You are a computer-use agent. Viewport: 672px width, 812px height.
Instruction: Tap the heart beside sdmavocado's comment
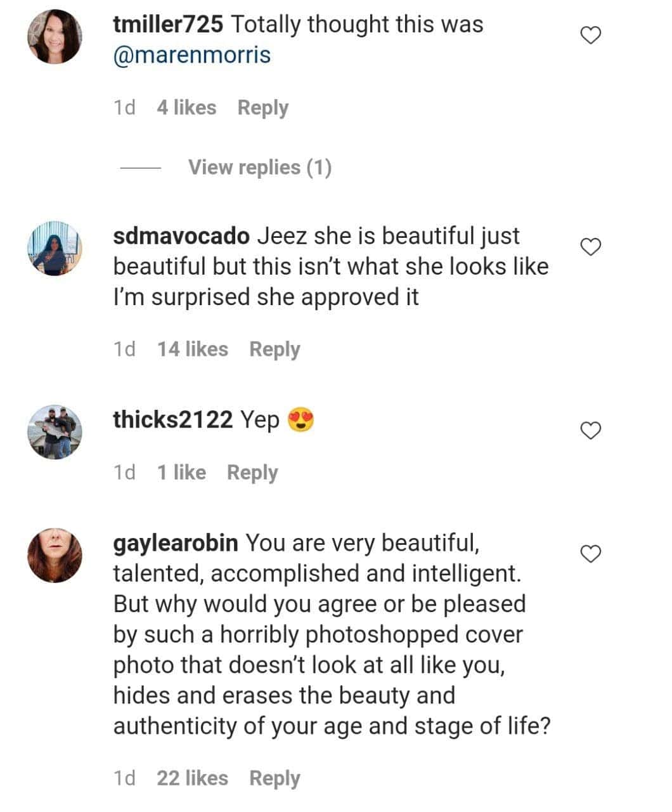tap(590, 247)
